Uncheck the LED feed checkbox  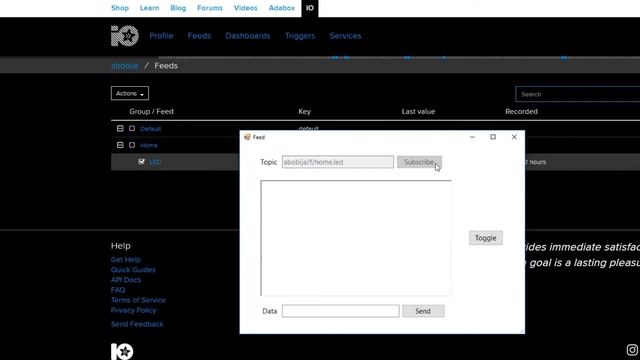point(142,162)
